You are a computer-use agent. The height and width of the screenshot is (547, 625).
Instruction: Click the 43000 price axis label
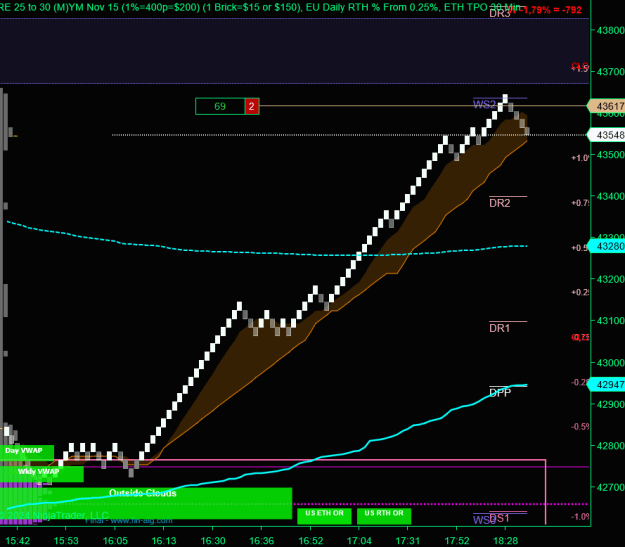click(x=610, y=363)
